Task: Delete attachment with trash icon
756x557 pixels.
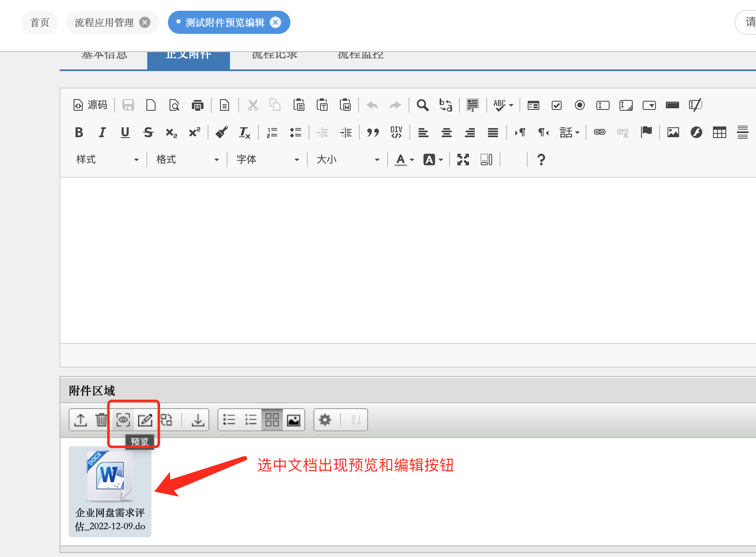Action: (101, 420)
